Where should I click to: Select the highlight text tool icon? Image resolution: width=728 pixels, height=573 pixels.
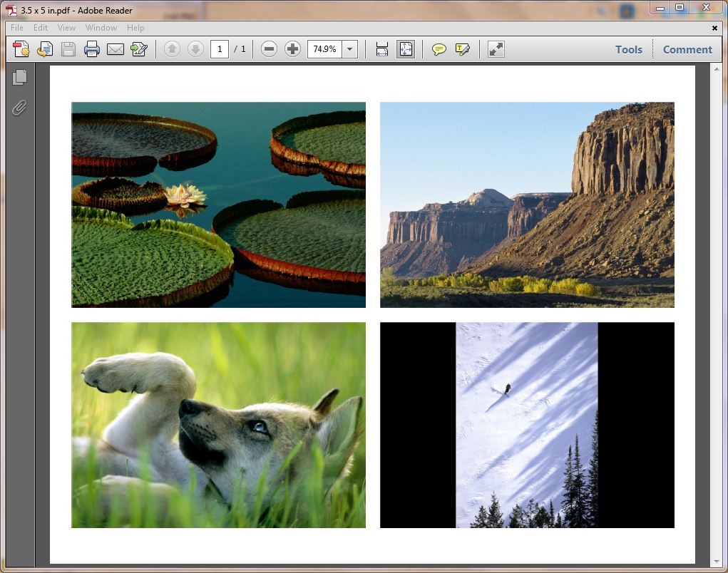(463, 48)
